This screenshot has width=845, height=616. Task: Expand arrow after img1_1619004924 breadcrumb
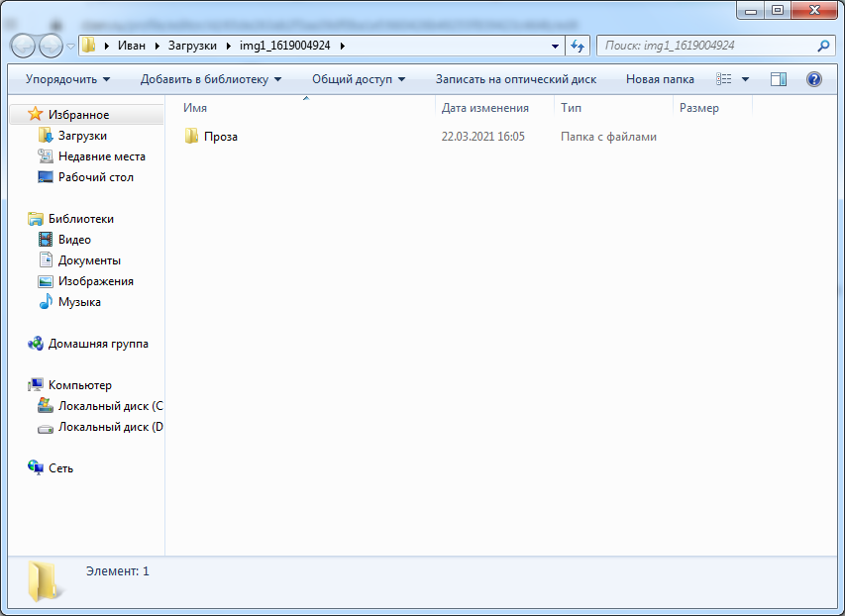point(343,46)
